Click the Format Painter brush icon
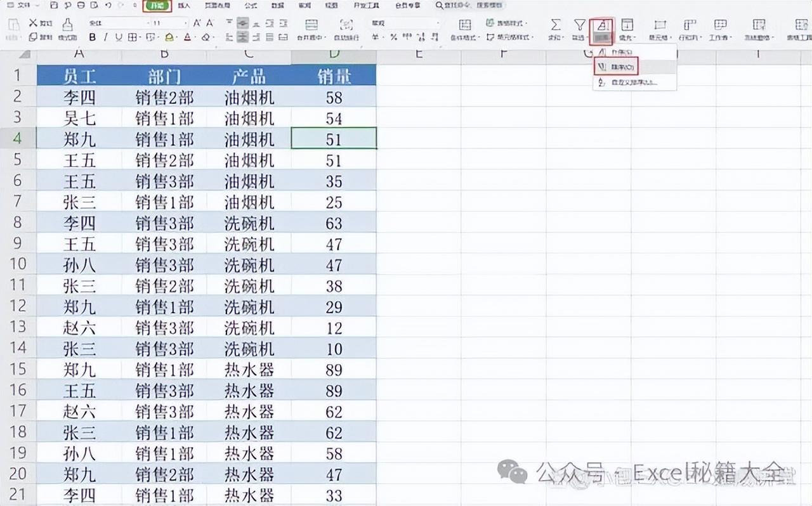 [x=67, y=25]
